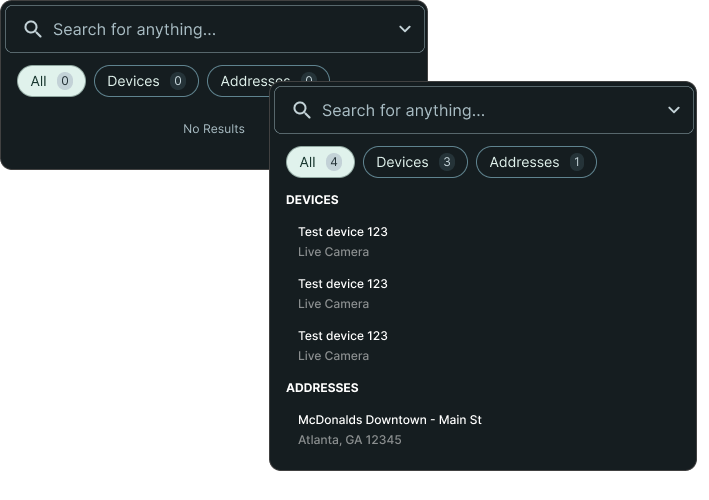Focus the front panel's 'Search for anything...' field
The width and height of the screenshot is (709, 500).
pyautogui.click(x=484, y=110)
